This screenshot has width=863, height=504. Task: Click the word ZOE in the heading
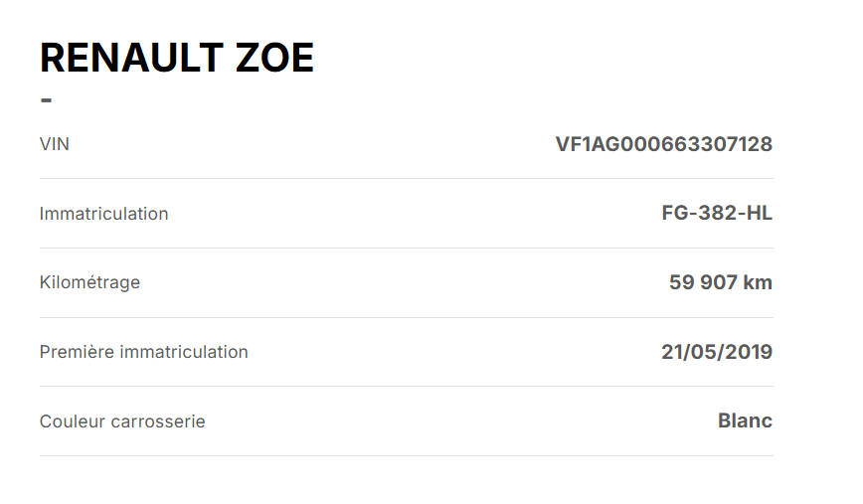(274, 59)
